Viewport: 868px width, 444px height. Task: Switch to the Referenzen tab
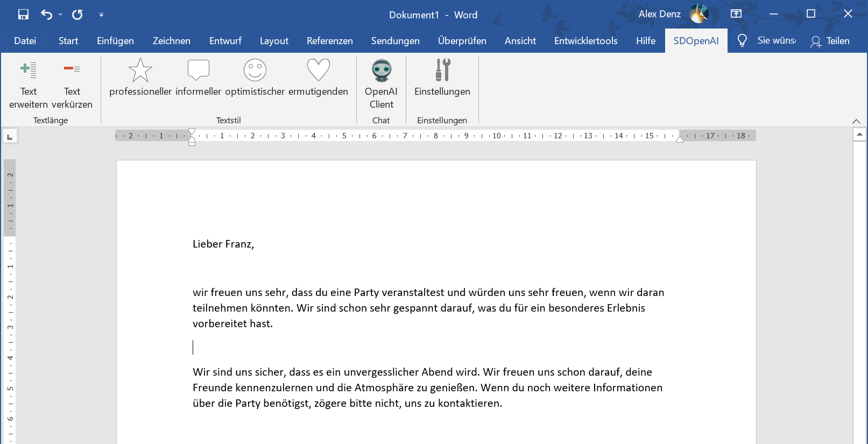pos(330,41)
